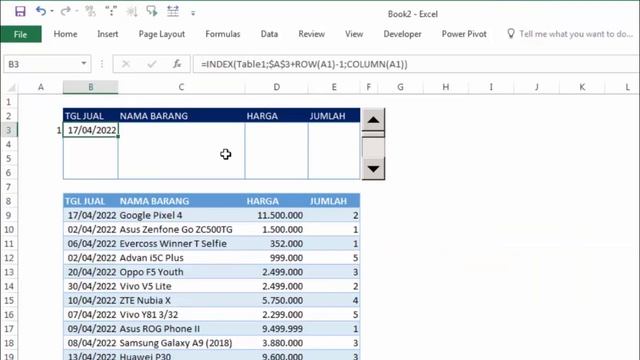Viewport: 640px width, 360px height.
Task: Select the Google Pixel 4 cell
Action: point(181,215)
